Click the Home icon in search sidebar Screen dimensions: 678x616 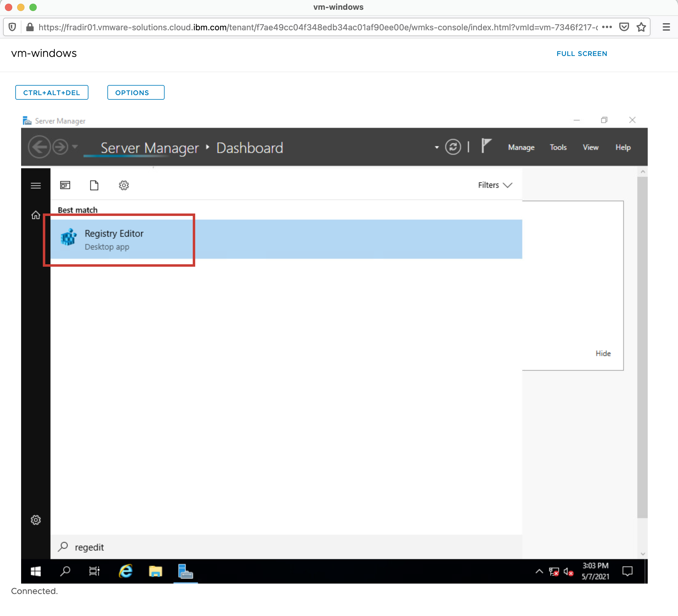36,215
